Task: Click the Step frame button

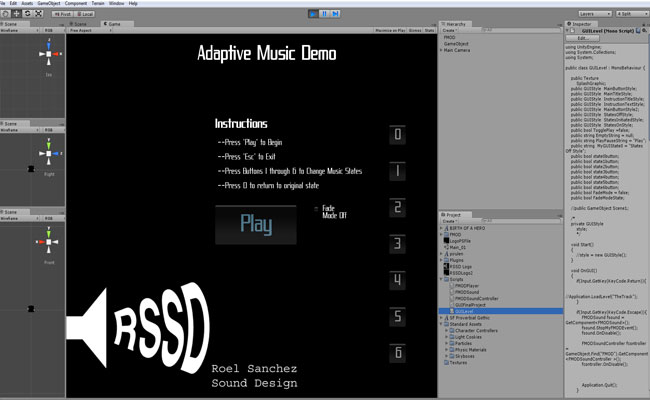Action: [335, 14]
